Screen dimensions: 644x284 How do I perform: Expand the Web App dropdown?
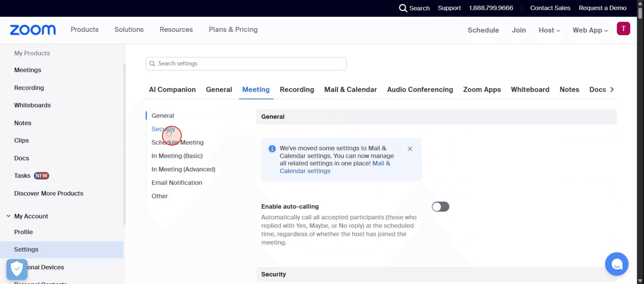[x=590, y=30]
